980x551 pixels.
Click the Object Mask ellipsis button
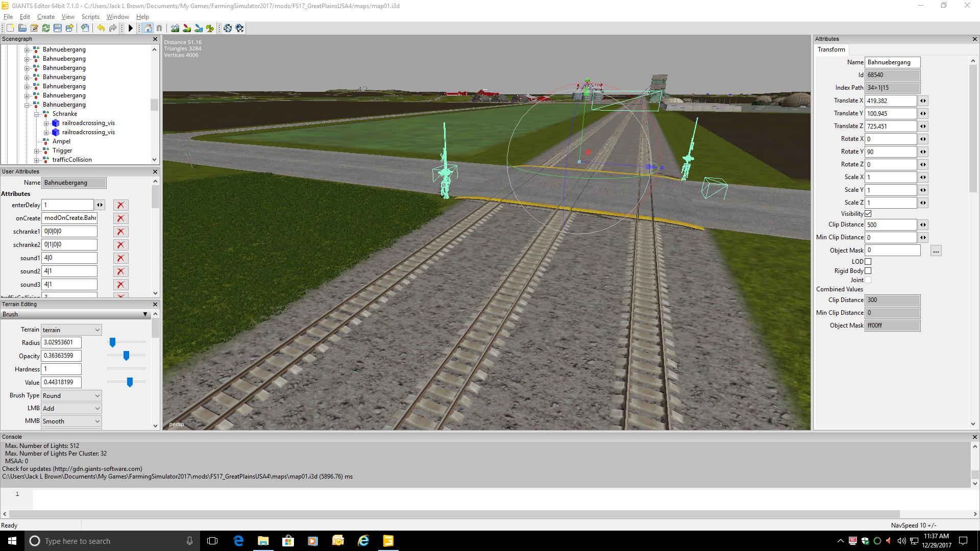coord(936,251)
